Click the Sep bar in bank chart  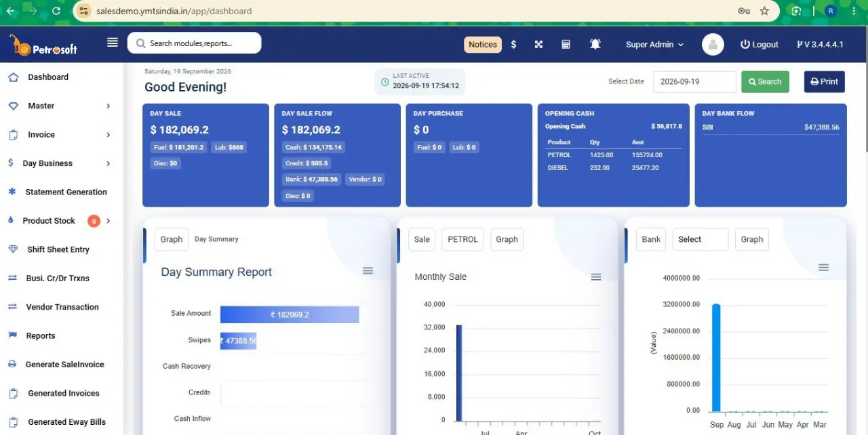[x=716, y=358]
